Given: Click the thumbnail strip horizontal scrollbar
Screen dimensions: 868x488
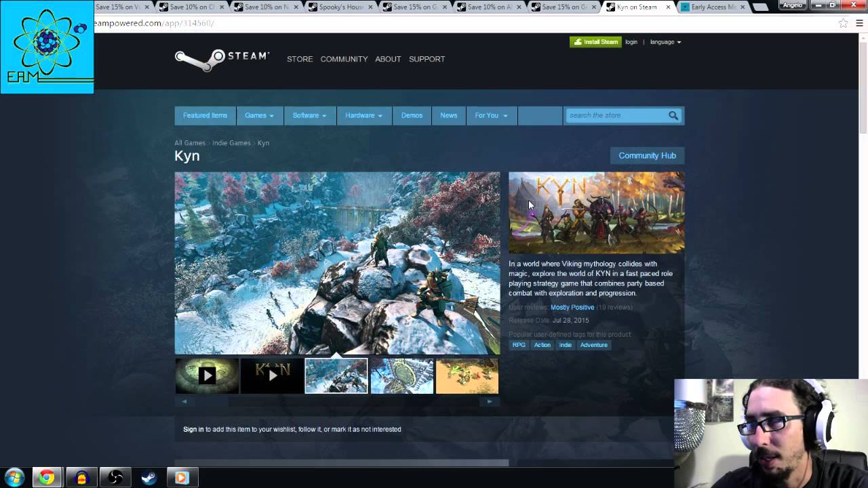Looking at the screenshot, I should coord(336,401).
